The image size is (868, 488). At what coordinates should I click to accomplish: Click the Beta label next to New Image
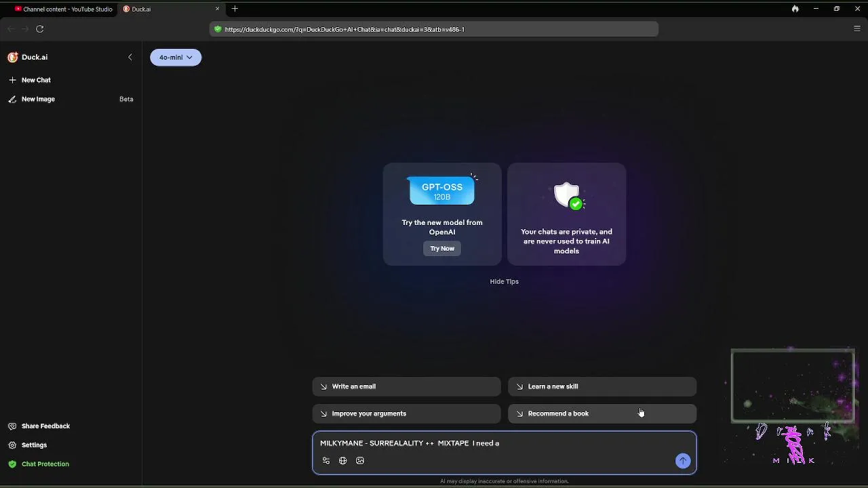[x=126, y=99]
